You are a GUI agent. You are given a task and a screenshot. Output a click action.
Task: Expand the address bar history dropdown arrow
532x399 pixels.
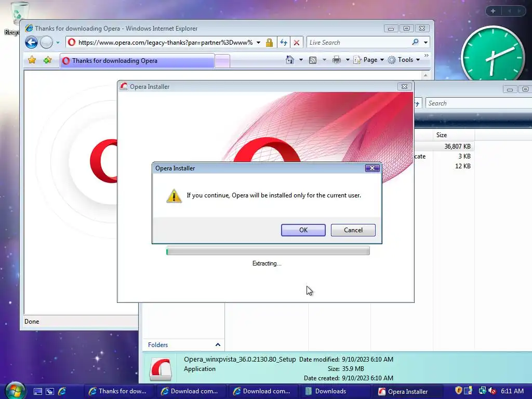(x=259, y=43)
